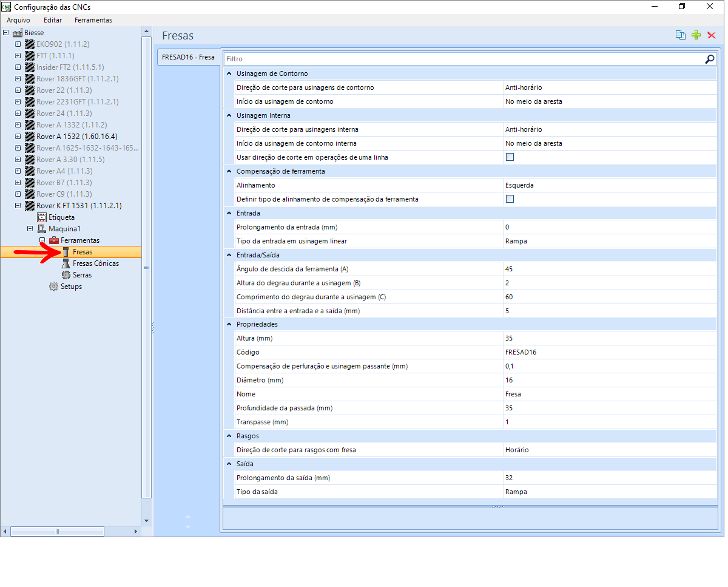Click the Rover 24 machine icon

30,114
